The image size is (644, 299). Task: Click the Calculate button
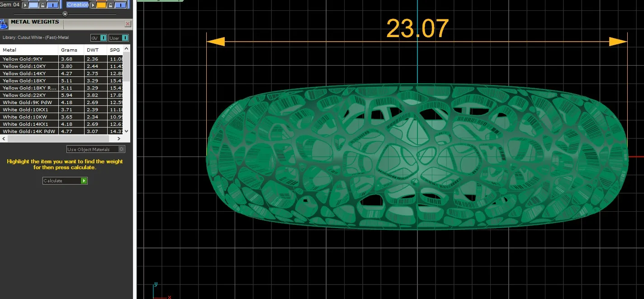point(65,180)
